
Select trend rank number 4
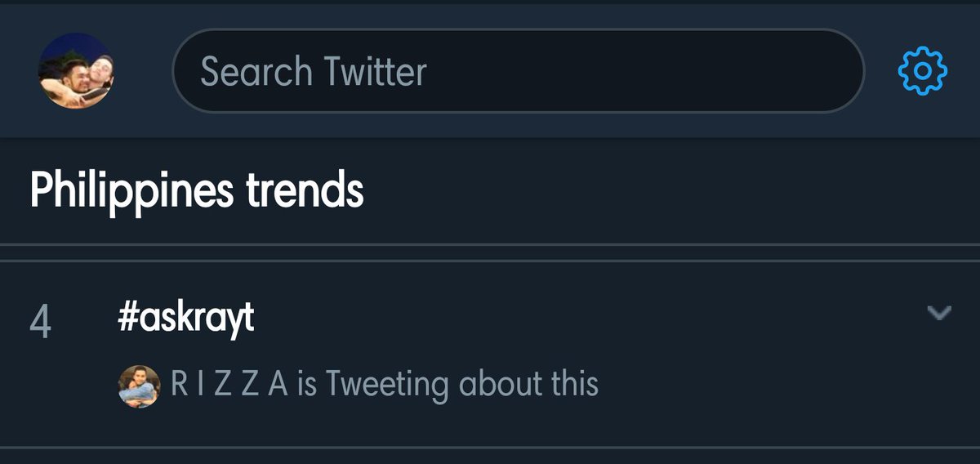point(40,322)
